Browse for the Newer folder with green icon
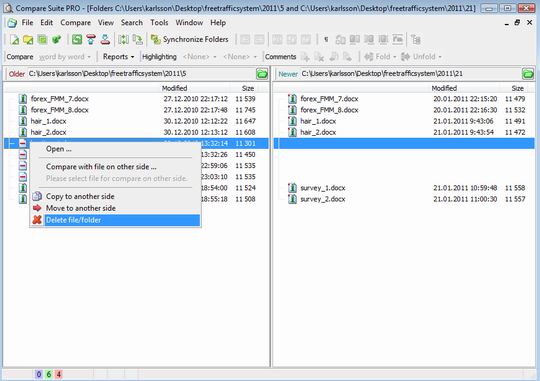This screenshot has height=381, width=540. [x=528, y=74]
